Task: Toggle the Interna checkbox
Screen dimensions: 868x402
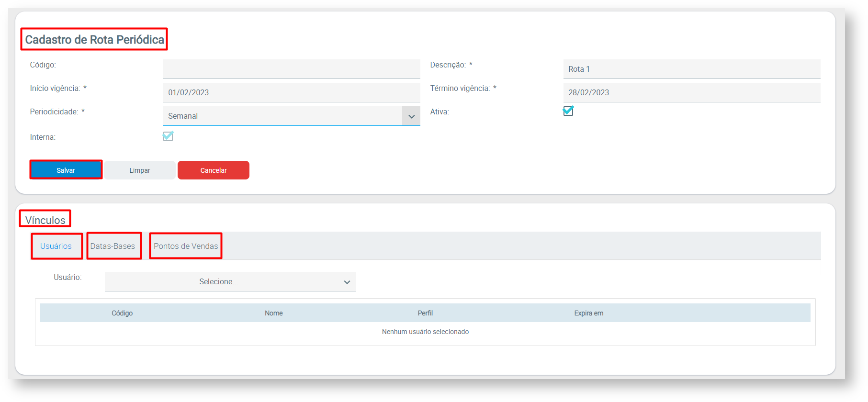Action: click(168, 136)
